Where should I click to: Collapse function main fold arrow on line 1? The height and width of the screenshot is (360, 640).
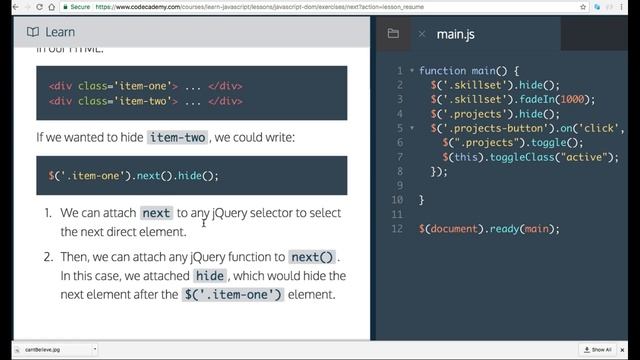[x=412, y=71]
